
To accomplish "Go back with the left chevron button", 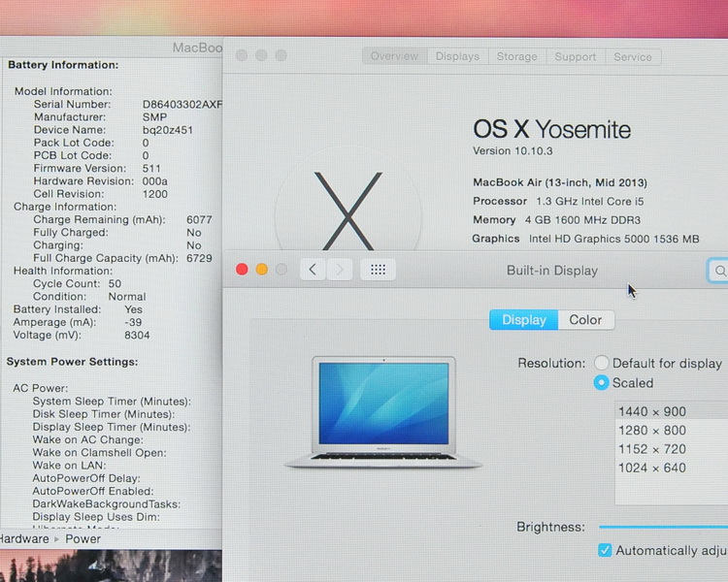I will pyautogui.click(x=313, y=270).
